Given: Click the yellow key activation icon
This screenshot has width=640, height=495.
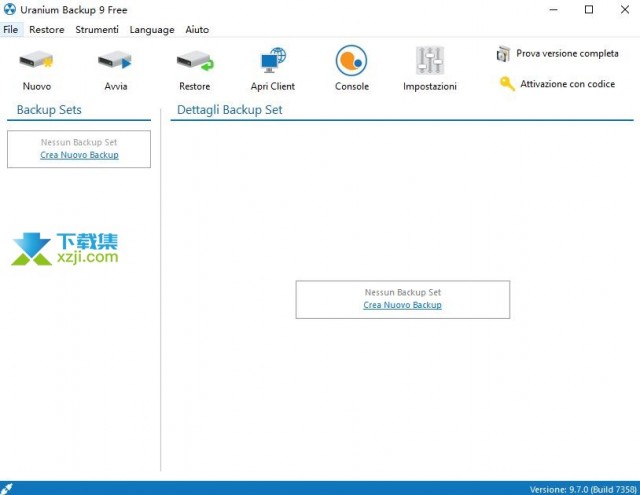Looking at the screenshot, I should pos(507,84).
